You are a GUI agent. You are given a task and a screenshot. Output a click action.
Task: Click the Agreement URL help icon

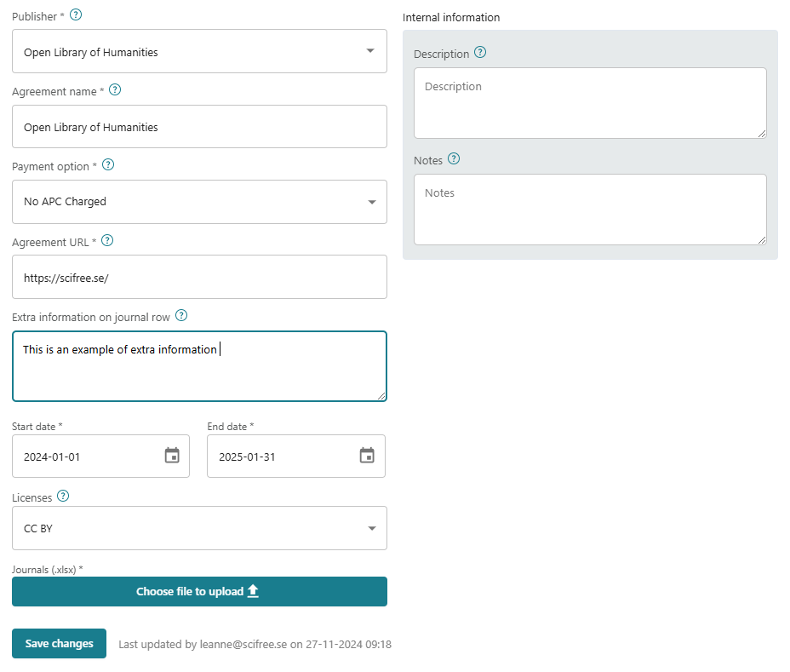pos(107,240)
